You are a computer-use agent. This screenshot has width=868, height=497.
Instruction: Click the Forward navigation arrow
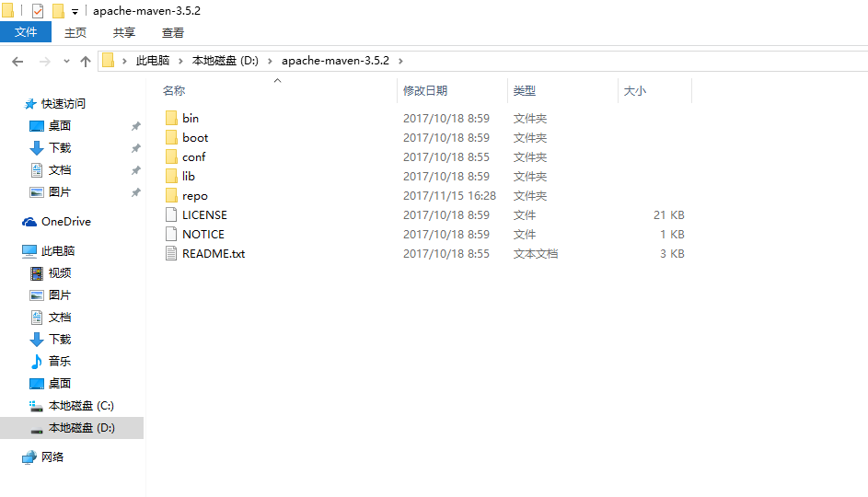[x=45, y=62]
